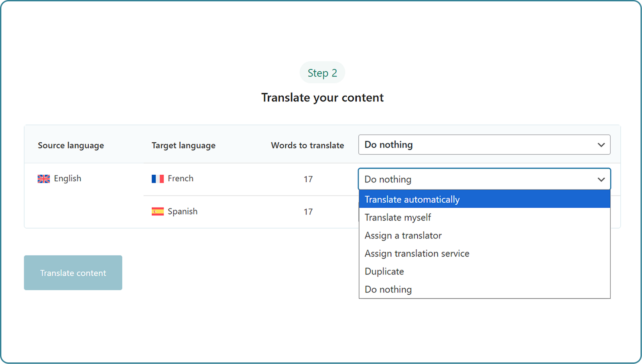Click the Spanish flag icon

click(158, 212)
